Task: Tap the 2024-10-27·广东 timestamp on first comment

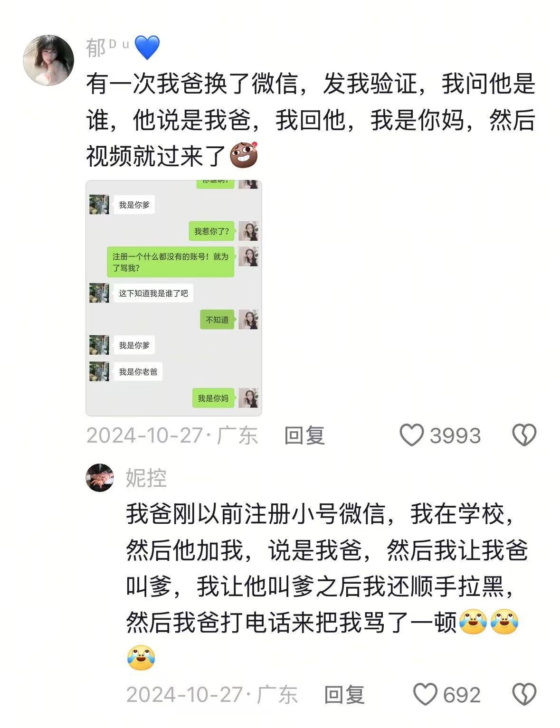Action: click(172, 435)
